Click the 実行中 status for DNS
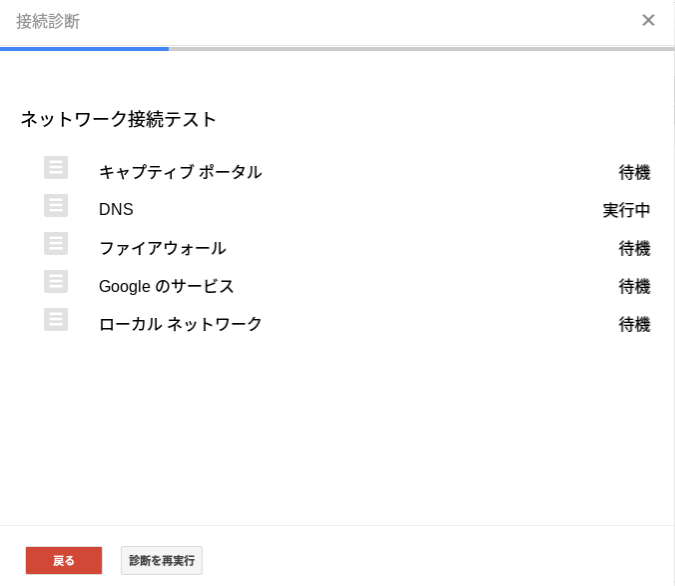This screenshot has height=586, width=675. tap(626, 210)
